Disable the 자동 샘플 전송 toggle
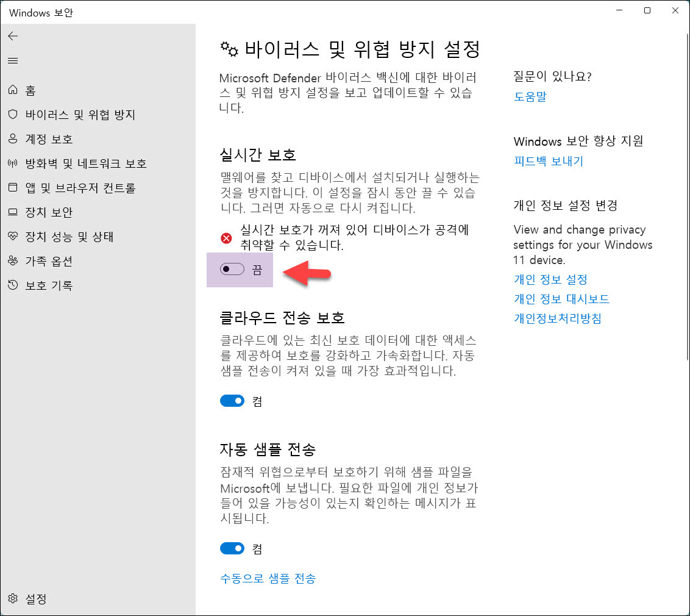 tap(232, 549)
